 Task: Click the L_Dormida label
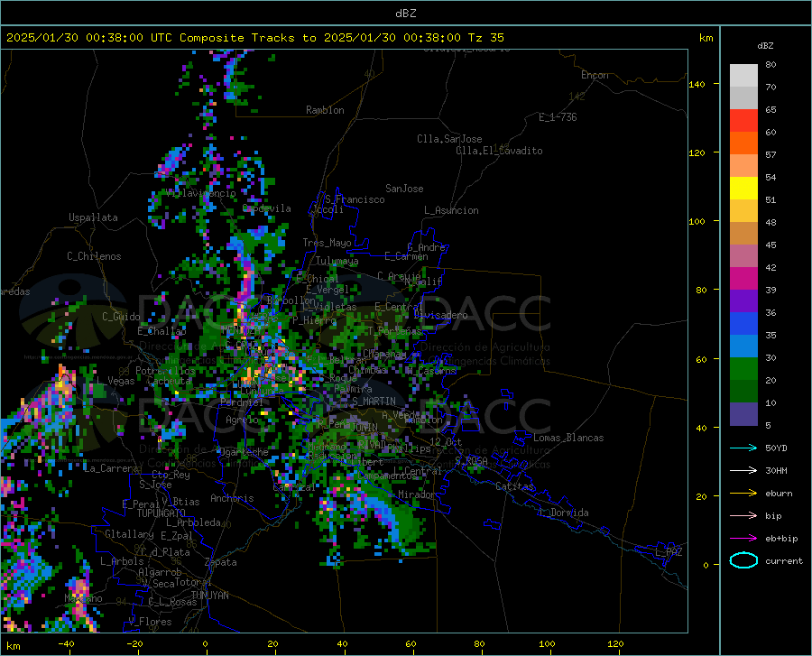(x=564, y=513)
